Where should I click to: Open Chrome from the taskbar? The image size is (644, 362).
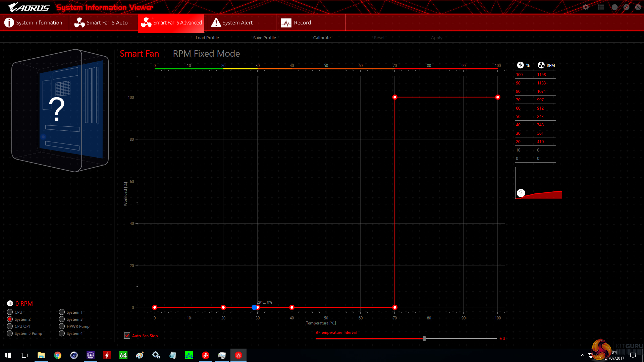click(58, 355)
